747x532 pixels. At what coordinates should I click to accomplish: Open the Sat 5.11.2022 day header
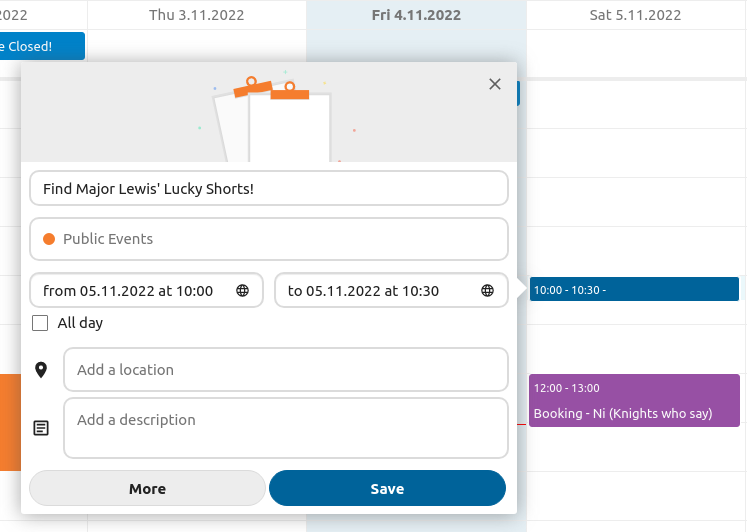pos(635,15)
